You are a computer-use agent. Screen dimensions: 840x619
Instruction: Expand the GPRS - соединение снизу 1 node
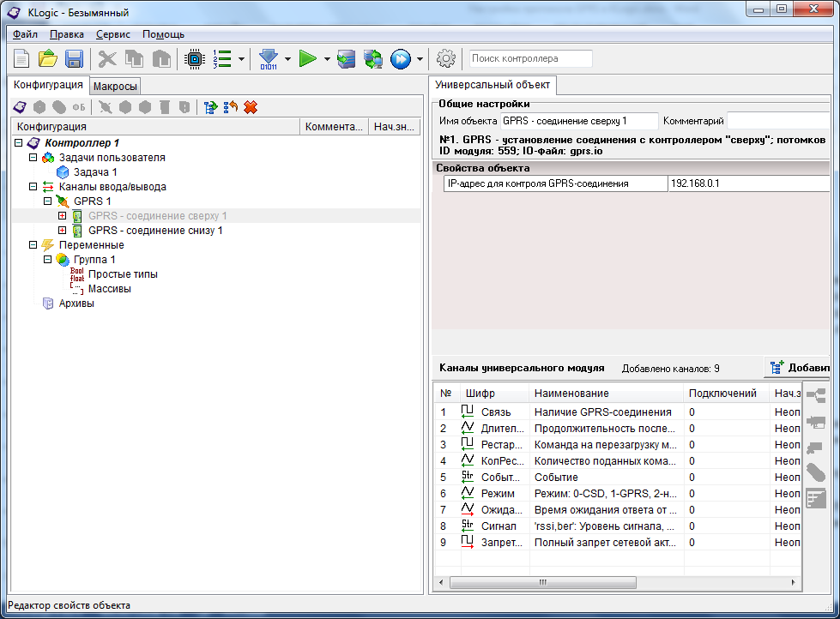(x=62, y=231)
